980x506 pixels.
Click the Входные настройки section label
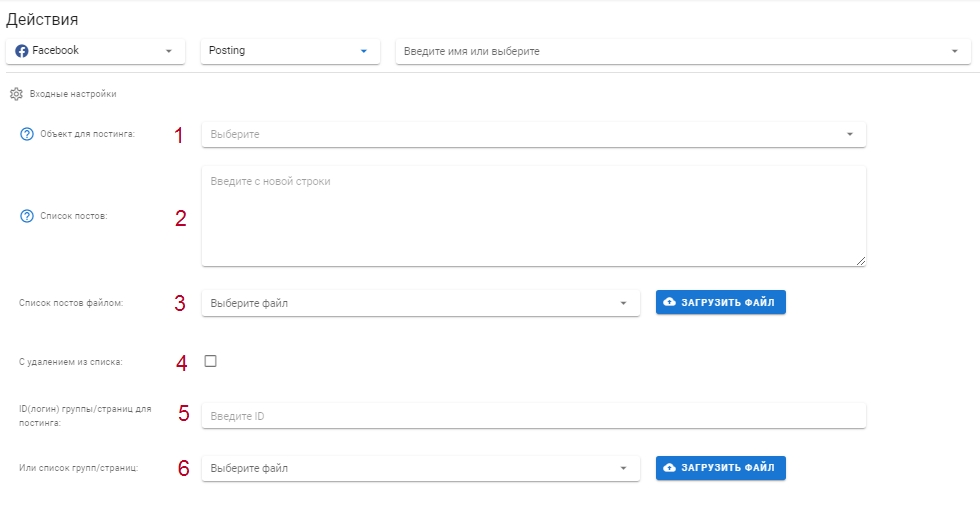pyautogui.click(x=73, y=94)
